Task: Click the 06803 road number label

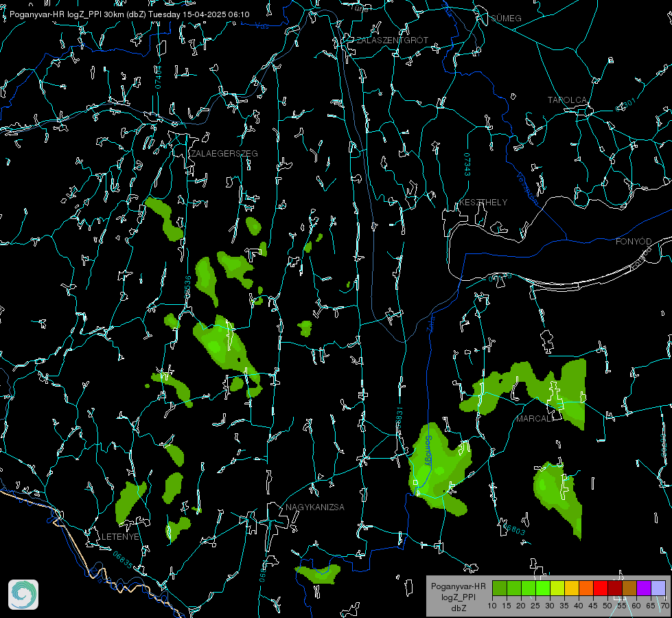Action: coord(515,529)
